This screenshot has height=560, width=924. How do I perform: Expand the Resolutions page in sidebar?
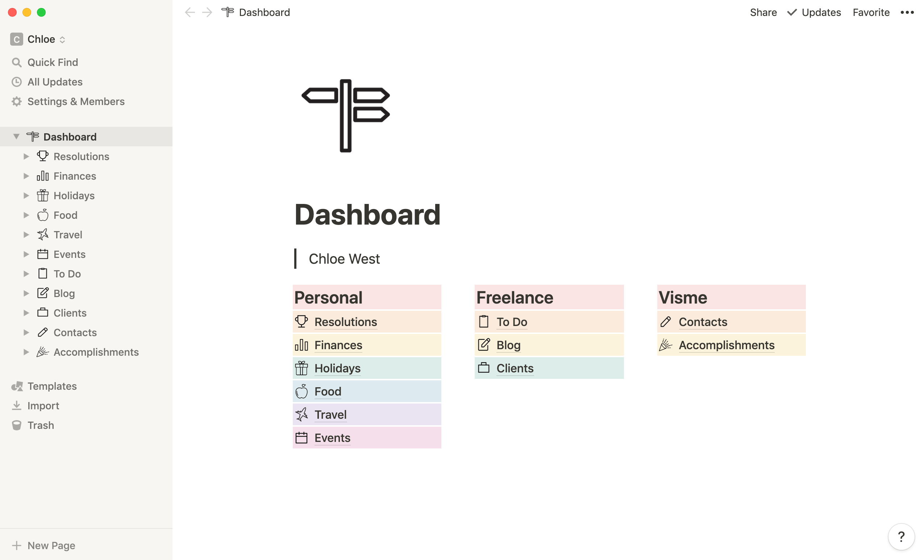point(26,156)
